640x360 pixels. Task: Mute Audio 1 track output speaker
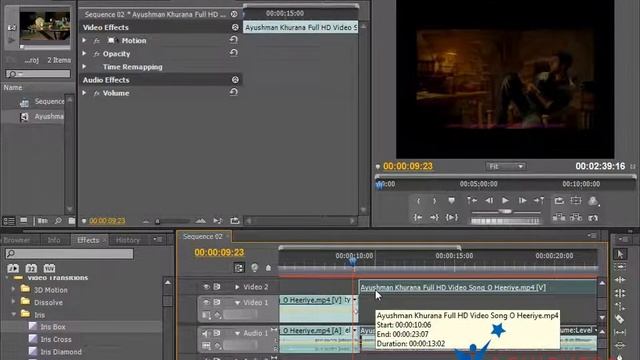tap(206, 333)
